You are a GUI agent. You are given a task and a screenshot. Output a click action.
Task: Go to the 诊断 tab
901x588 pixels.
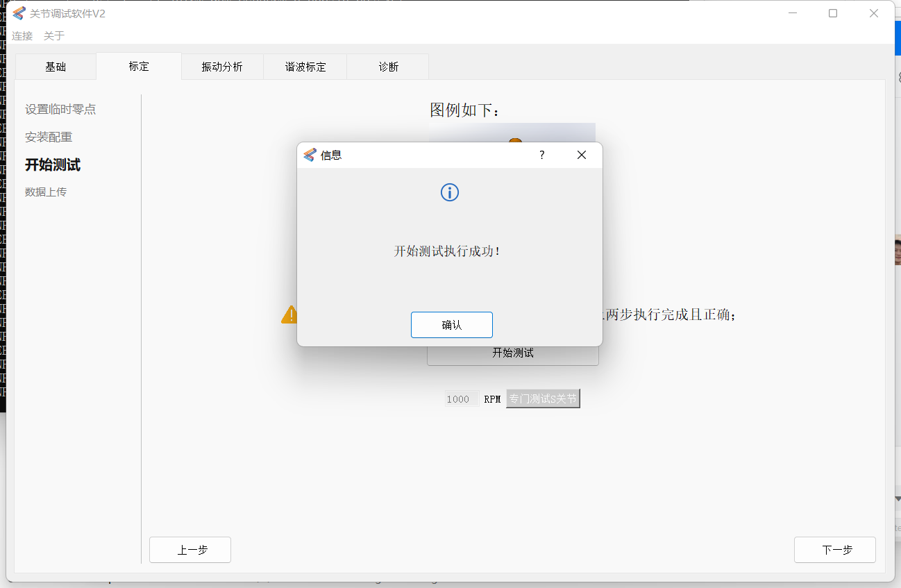[389, 67]
